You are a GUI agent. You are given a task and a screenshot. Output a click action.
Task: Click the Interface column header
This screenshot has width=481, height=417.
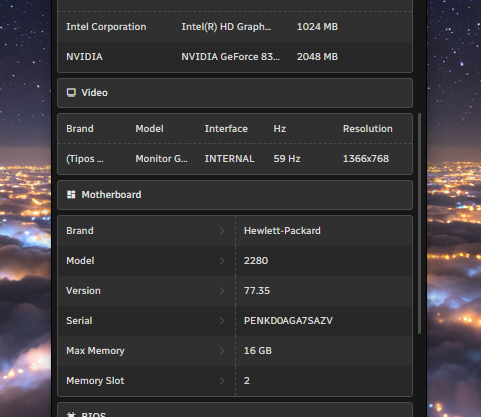coord(226,129)
